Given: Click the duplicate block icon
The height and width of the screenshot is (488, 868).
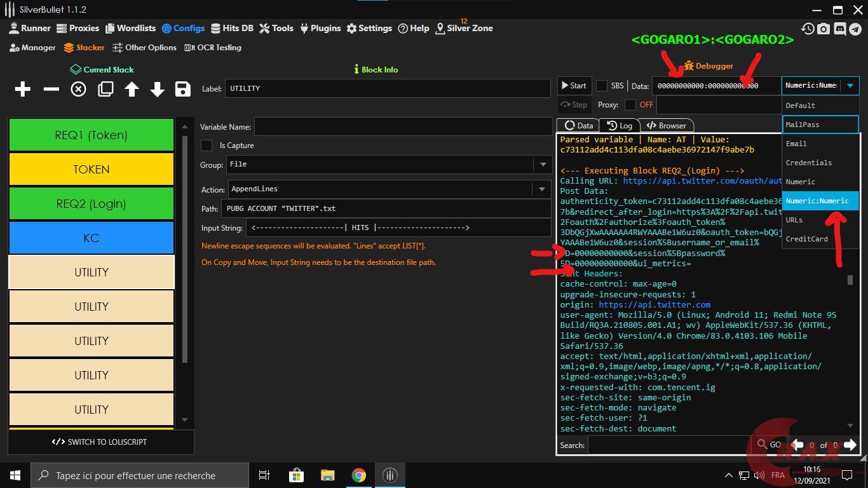Looking at the screenshot, I should coord(105,89).
